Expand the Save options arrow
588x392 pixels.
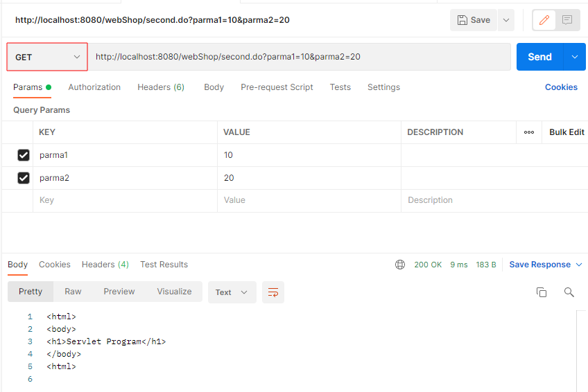(506, 20)
